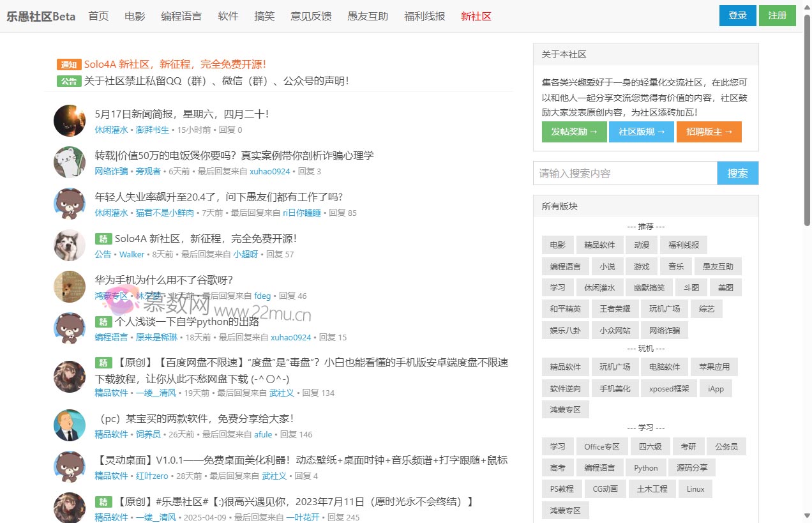Select the Python board tag

click(x=645, y=467)
